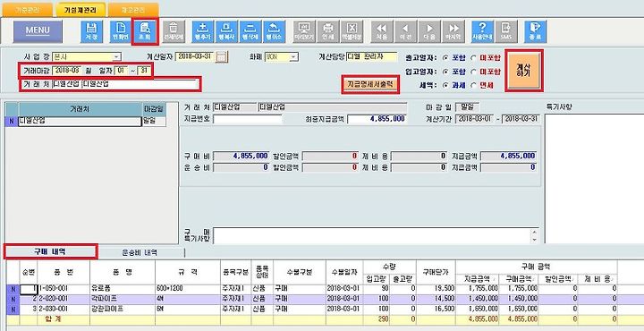Click the 행삭제 (delete row) icon
Screen dimensions: 644x331
(x=250, y=31)
